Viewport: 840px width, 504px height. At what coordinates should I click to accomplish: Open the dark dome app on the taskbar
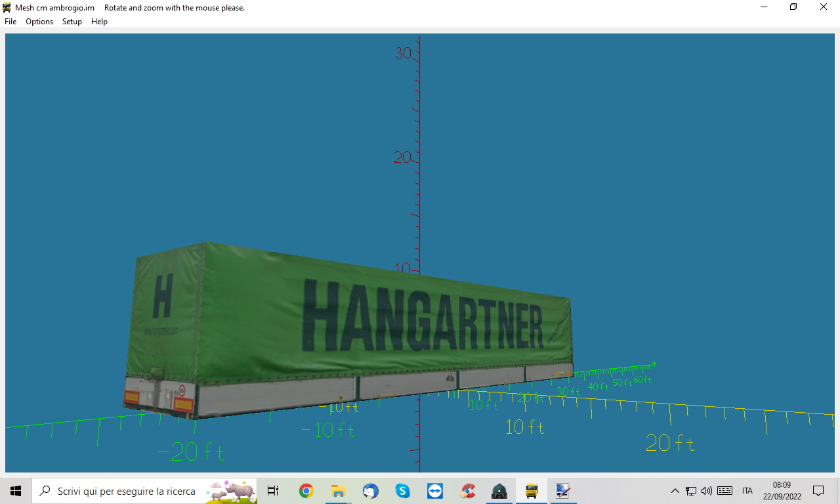click(499, 491)
